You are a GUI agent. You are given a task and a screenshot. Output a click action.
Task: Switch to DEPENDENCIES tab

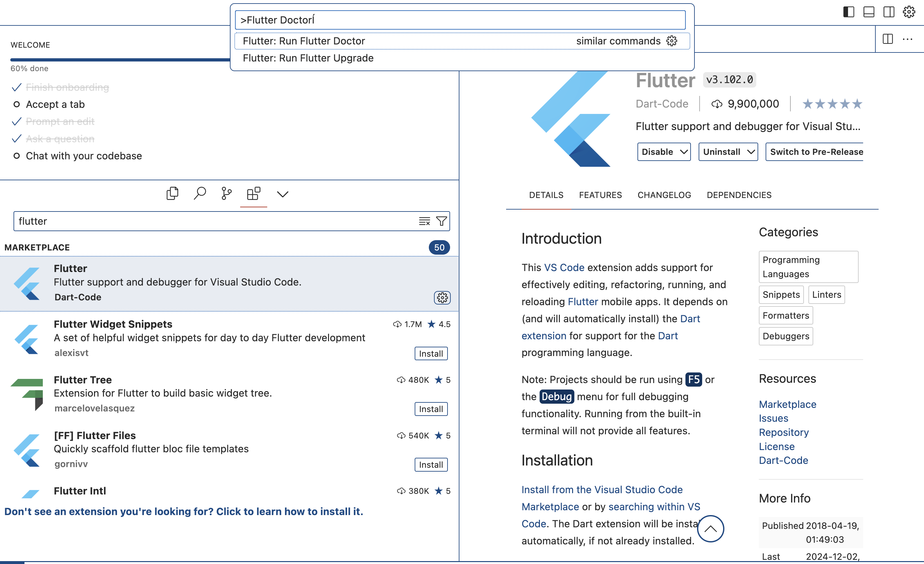point(739,195)
